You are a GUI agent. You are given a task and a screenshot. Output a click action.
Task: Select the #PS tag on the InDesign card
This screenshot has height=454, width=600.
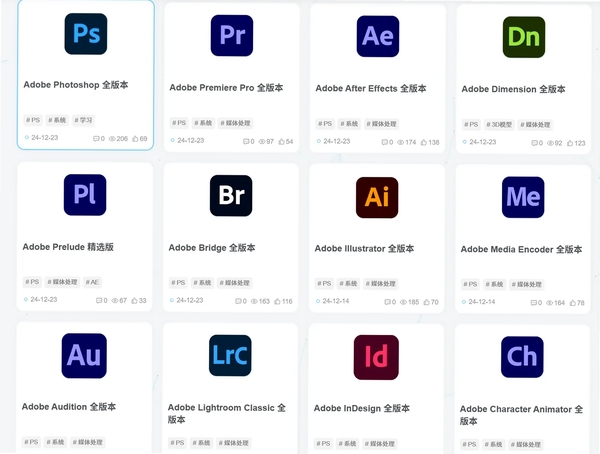tap(323, 444)
